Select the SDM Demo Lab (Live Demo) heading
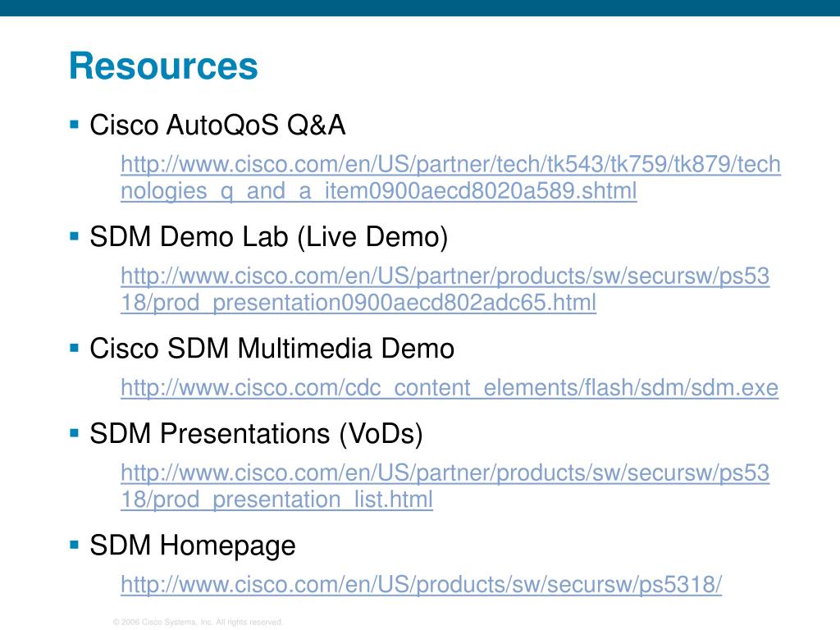 [268, 237]
